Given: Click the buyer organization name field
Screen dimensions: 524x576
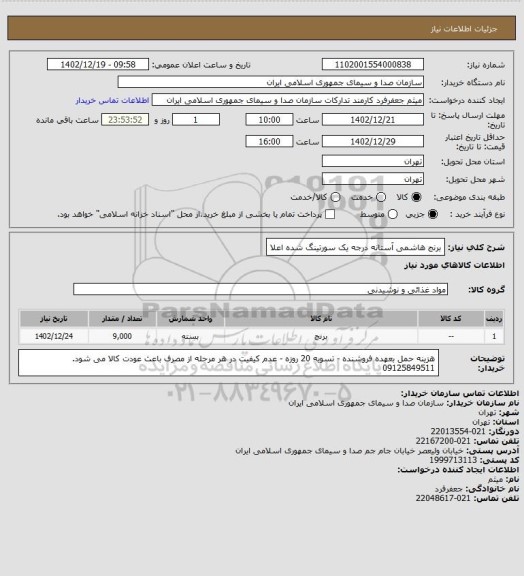Looking at the screenshot, I should [270, 82].
